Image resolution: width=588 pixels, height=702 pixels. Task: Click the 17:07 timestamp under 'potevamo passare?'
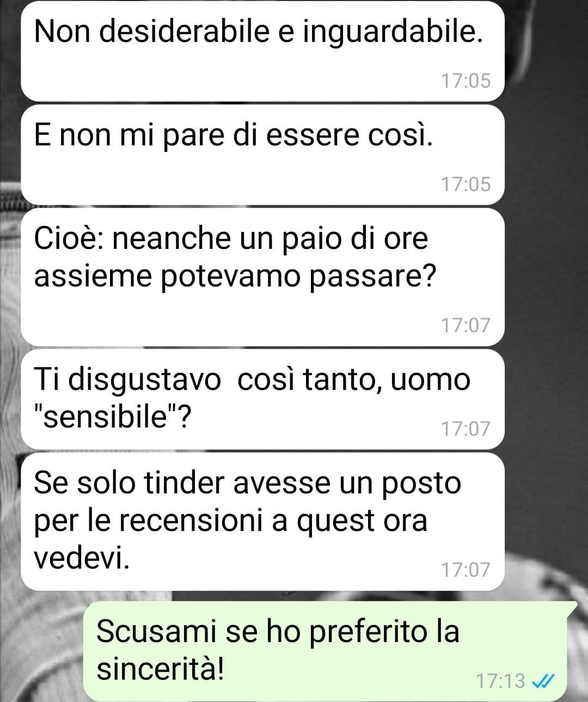465,326
